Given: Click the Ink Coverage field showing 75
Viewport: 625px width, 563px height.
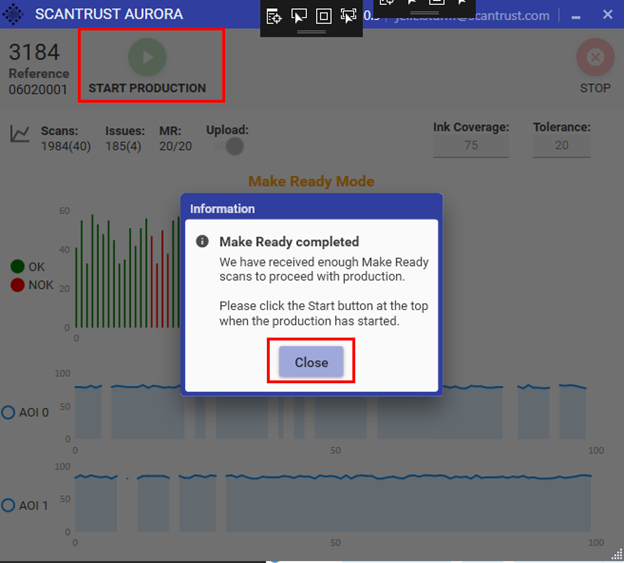Looking at the screenshot, I should [471, 145].
